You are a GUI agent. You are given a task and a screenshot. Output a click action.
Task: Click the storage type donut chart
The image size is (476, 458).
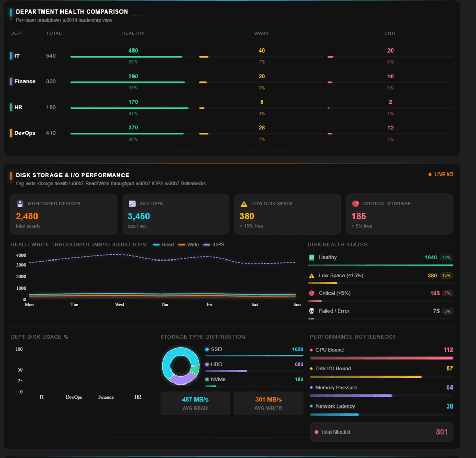(x=180, y=366)
